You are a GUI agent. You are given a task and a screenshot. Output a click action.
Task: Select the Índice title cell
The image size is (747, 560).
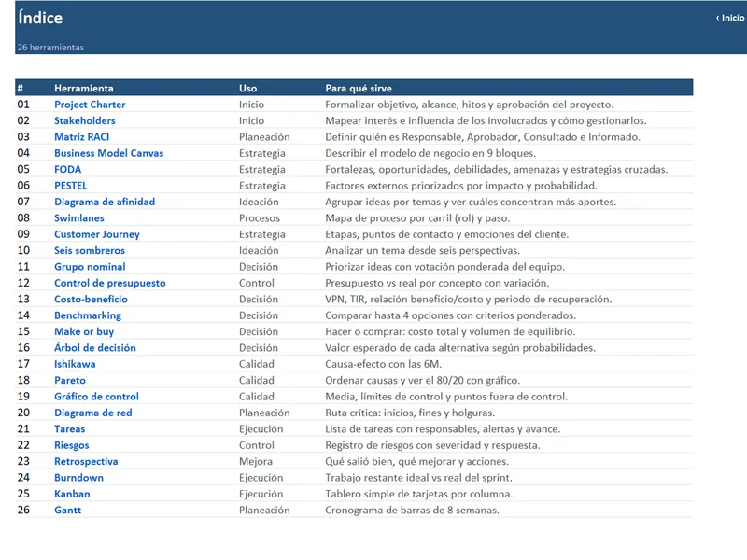[x=40, y=18]
